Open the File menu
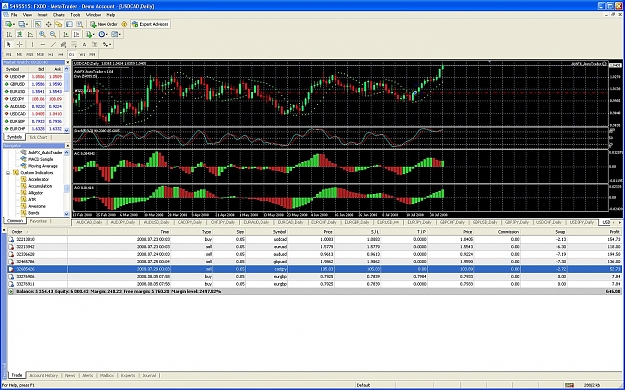The height and width of the screenshot is (390, 625). (x=14, y=15)
